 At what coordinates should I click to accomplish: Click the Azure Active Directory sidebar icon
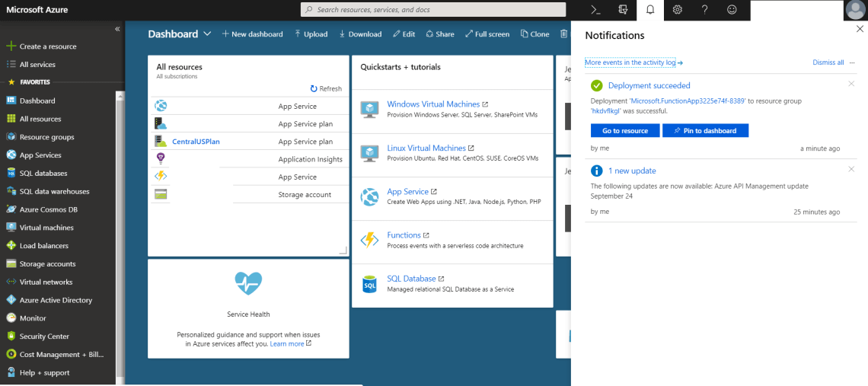click(11, 300)
